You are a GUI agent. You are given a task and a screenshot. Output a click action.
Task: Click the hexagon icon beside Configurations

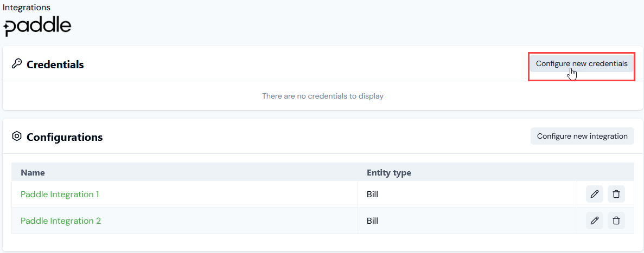pyautogui.click(x=16, y=137)
